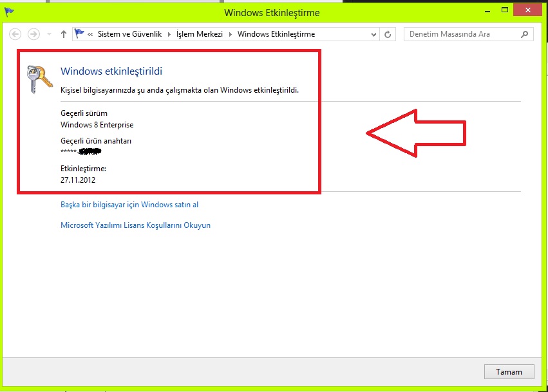Click the Forward navigation arrow

click(33, 34)
